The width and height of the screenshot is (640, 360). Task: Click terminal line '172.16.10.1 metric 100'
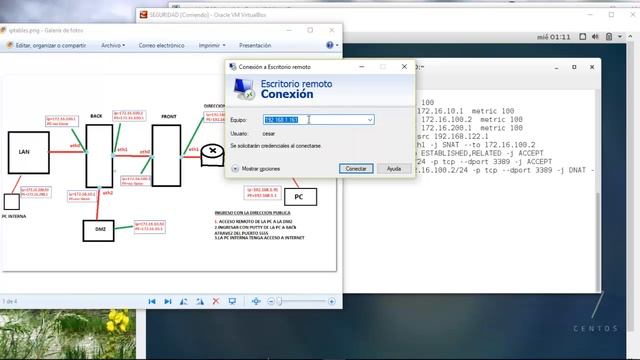(465, 111)
